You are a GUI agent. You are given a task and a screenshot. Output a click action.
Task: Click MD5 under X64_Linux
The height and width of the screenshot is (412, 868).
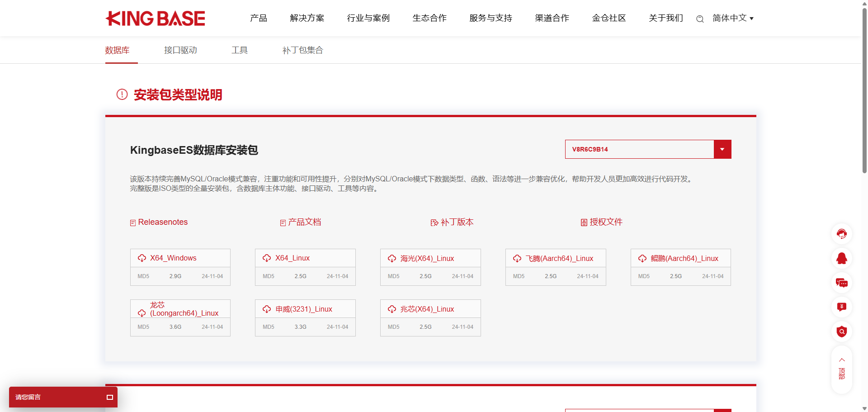tap(269, 276)
